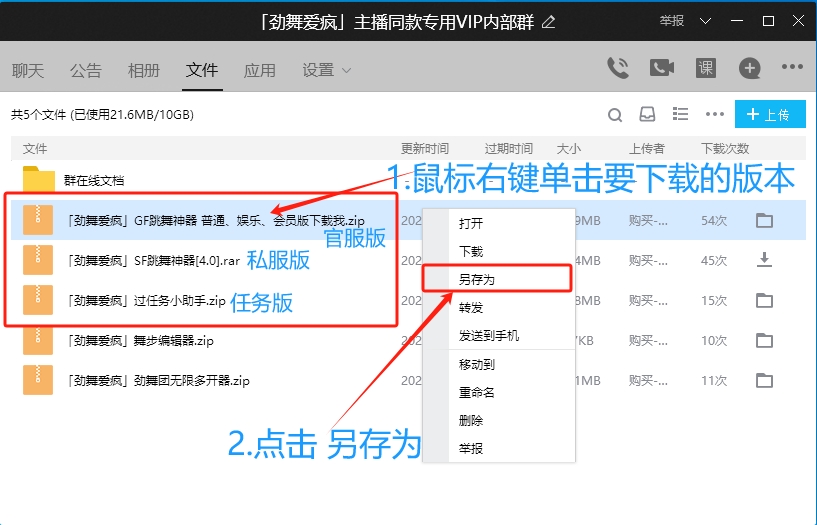
Task: Sort by the 更新时间 column header
Action: coord(425,148)
